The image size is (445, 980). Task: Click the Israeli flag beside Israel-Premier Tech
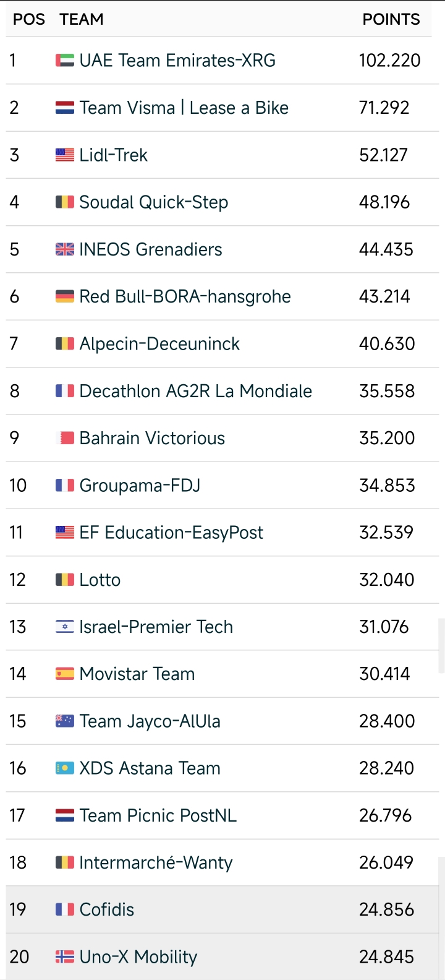(x=65, y=627)
